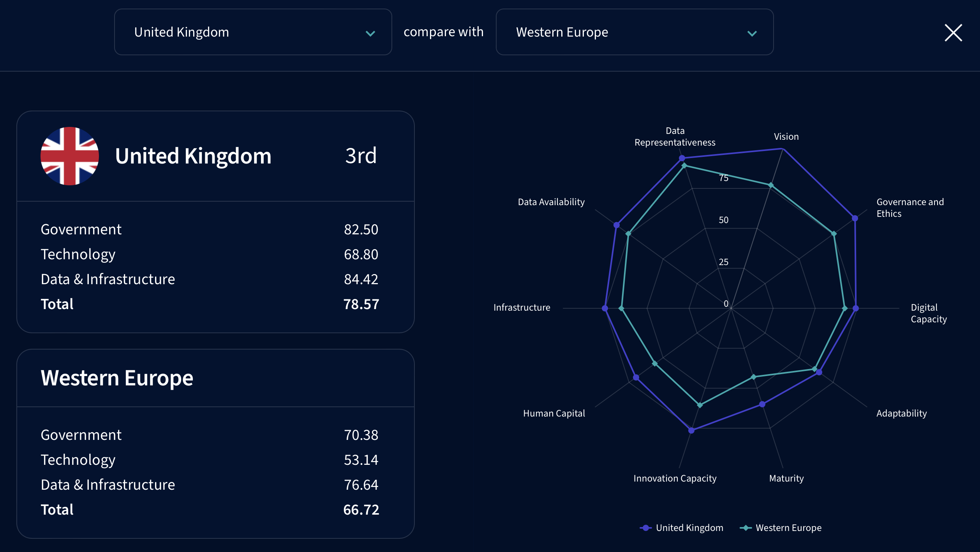
Task: Click the Data Representativeness axis label
Action: (x=675, y=137)
